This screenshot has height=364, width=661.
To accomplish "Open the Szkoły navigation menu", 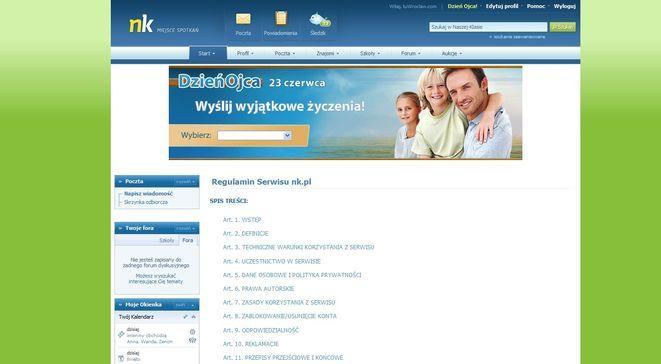I will [370, 54].
